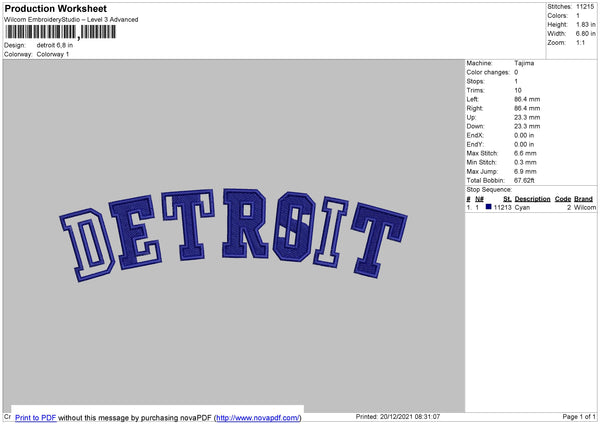Image resolution: width=600 pixels, height=424 pixels.
Task: Click the Page 1 of 1 indicator
Action: [x=579, y=417]
